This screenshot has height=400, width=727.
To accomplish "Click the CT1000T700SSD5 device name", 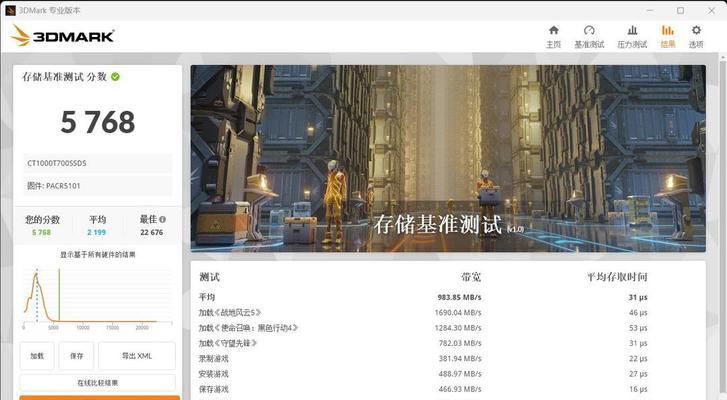I will coord(97,163).
